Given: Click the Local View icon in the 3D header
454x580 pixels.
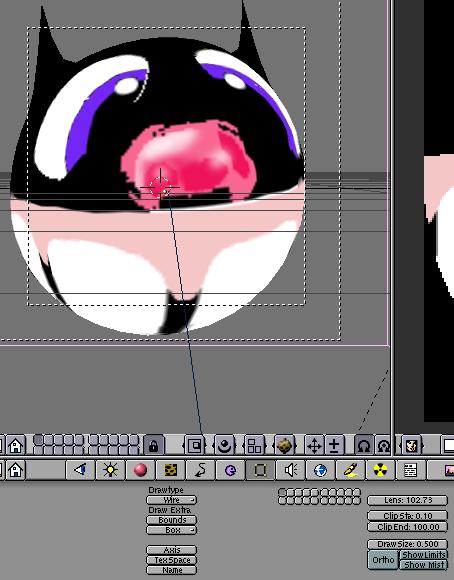Looking at the screenshot, I should click(x=195, y=445).
